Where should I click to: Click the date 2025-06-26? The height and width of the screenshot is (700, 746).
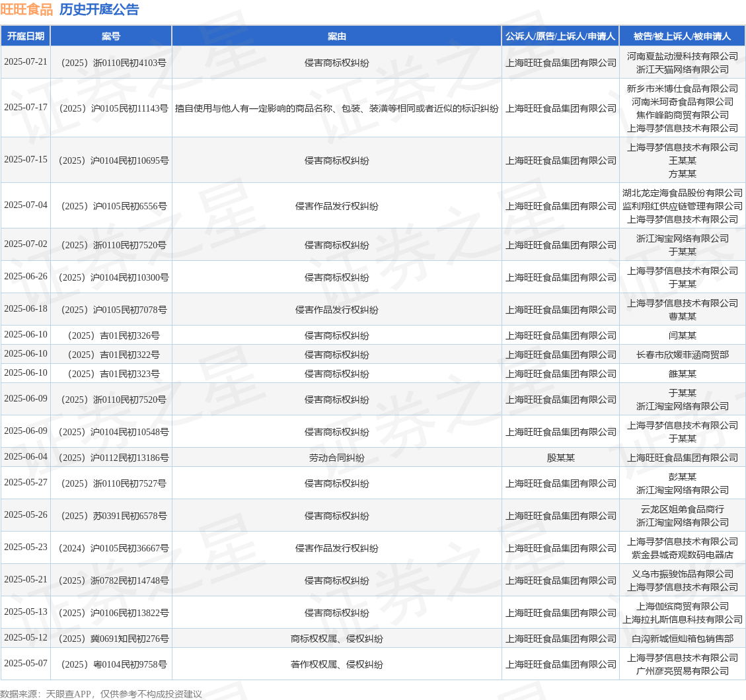[26, 277]
